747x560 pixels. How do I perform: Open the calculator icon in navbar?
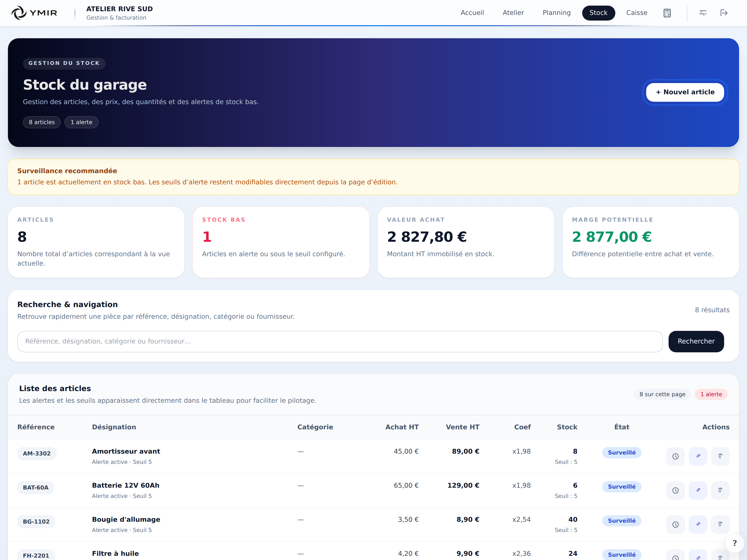pyautogui.click(x=667, y=13)
